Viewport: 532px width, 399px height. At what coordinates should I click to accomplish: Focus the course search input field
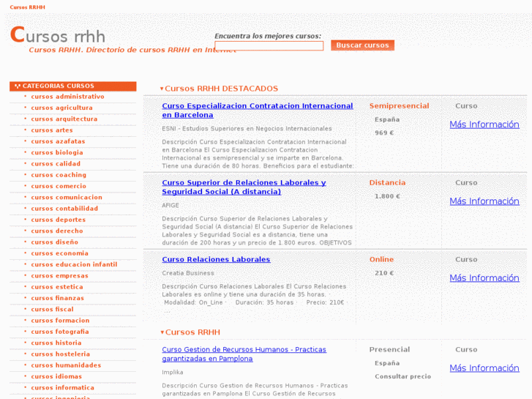click(269, 46)
